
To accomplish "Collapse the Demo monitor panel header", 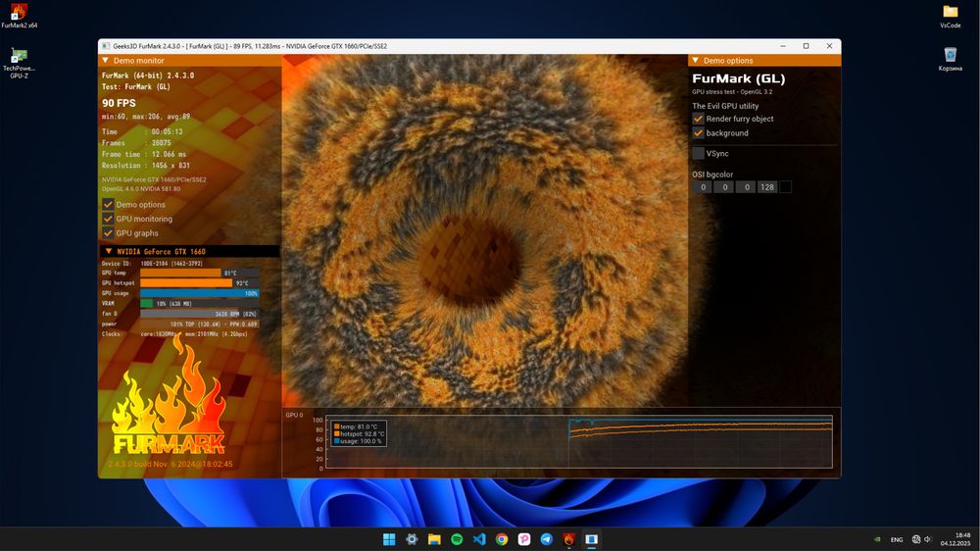I will pos(106,61).
